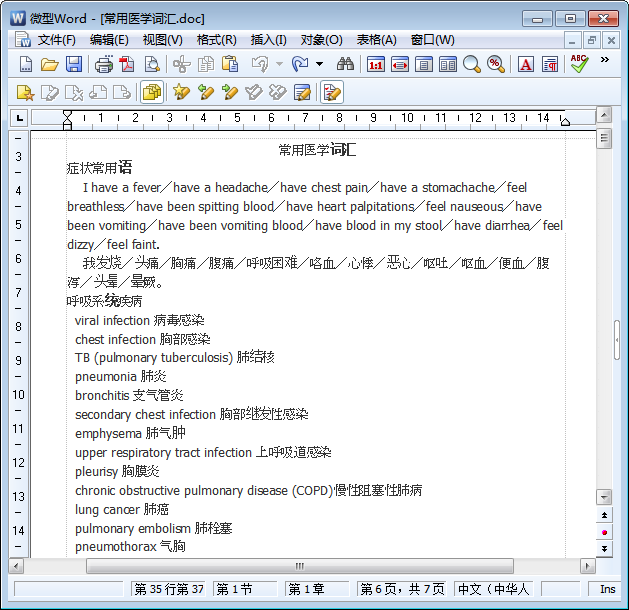Set zoom to actual size 1:1
Viewport: 629px width, 610px height.
375,64
